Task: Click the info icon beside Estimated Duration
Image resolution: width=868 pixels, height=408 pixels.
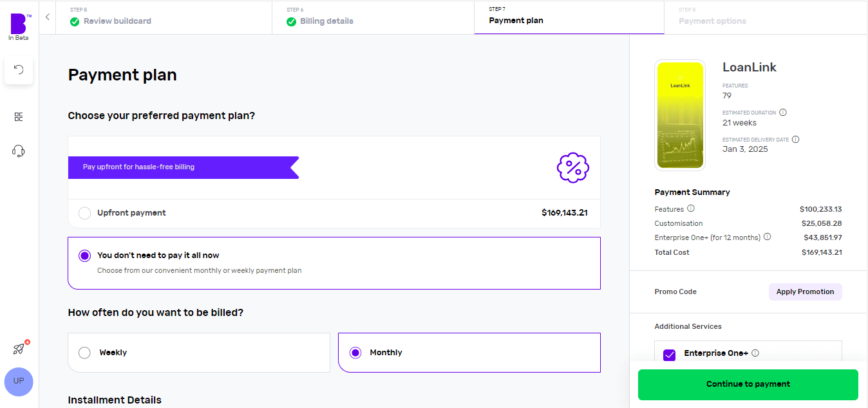Action: pyautogui.click(x=783, y=113)
